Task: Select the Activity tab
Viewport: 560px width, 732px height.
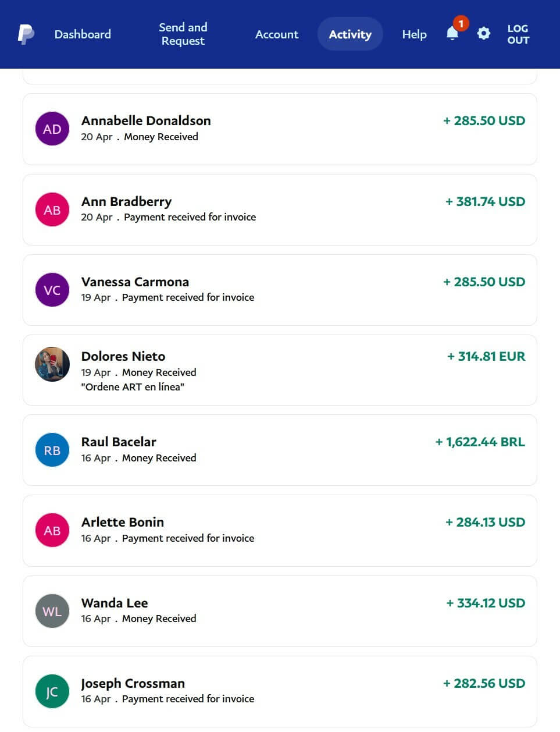Action: (x=350, y=34)
